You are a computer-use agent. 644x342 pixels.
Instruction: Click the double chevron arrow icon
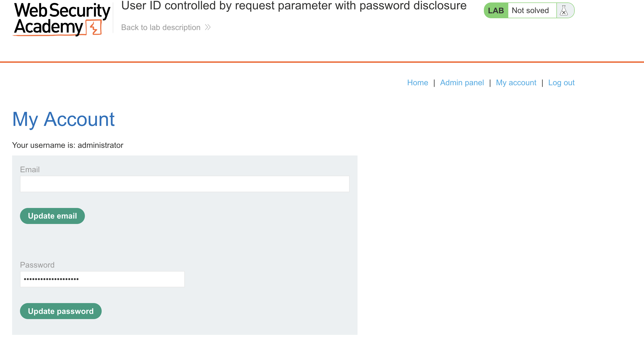pos(208,27)
